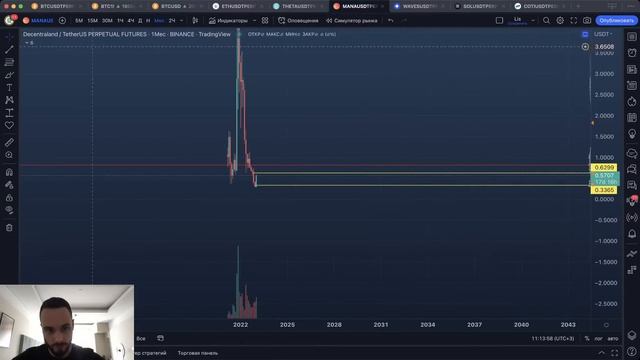
Task: Expand the timeframe dropdown arrow
Action: tap(181, 20)
